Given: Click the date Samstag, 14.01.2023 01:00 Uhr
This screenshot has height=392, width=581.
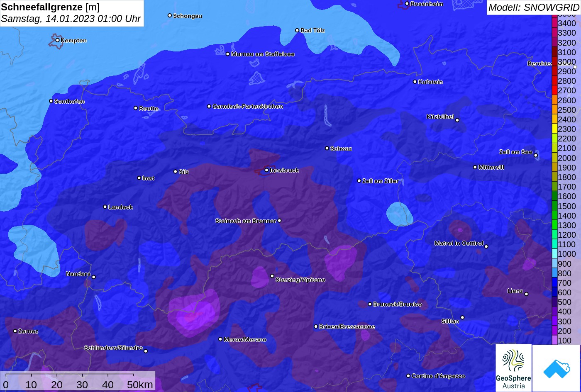Looking at the screenshot, I should tap(71, 19).
